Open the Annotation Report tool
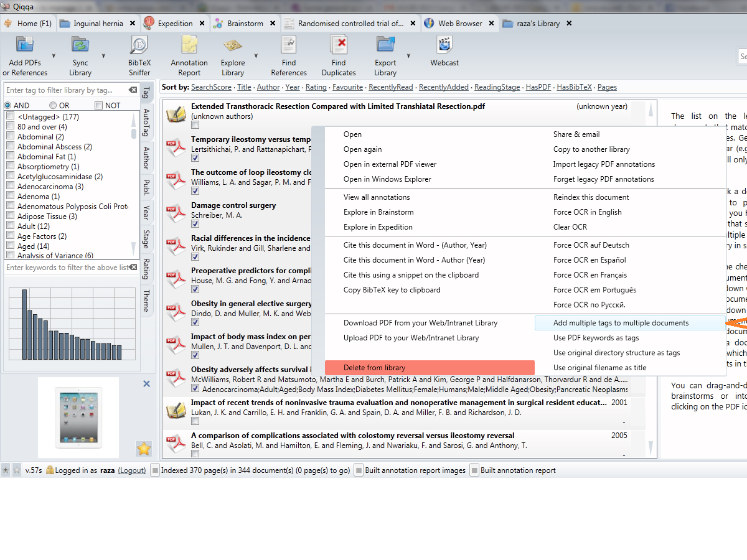747x560 pixels. 189,45
